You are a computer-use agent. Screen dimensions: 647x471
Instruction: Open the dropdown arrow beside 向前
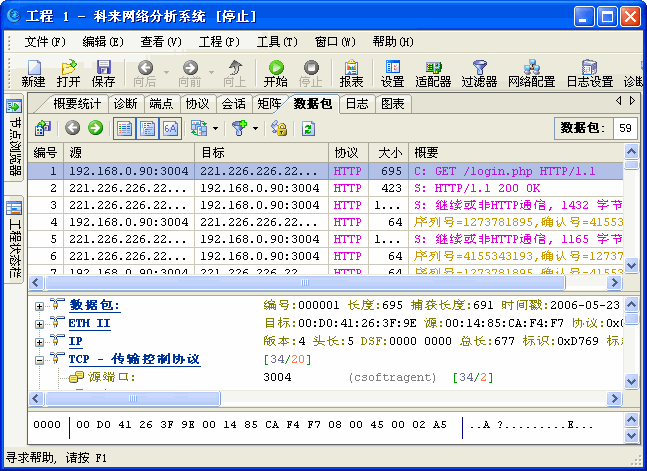(x=212, y=73)
